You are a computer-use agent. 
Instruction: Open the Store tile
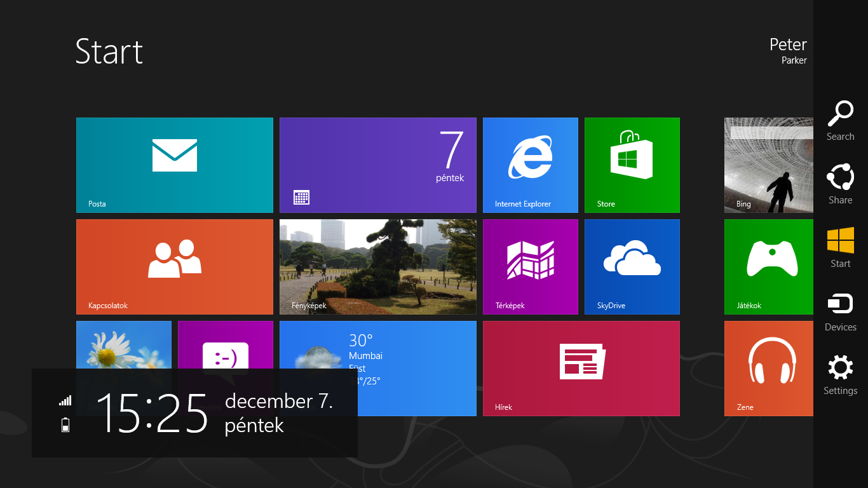click(632, 165)
